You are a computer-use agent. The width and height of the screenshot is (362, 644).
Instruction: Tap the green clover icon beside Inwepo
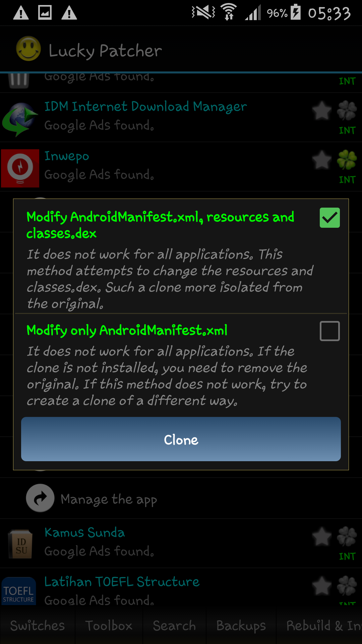pos(347,160)
